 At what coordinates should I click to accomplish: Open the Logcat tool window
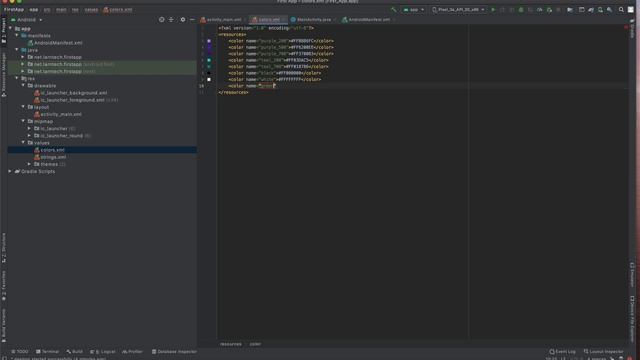(103, 351)
